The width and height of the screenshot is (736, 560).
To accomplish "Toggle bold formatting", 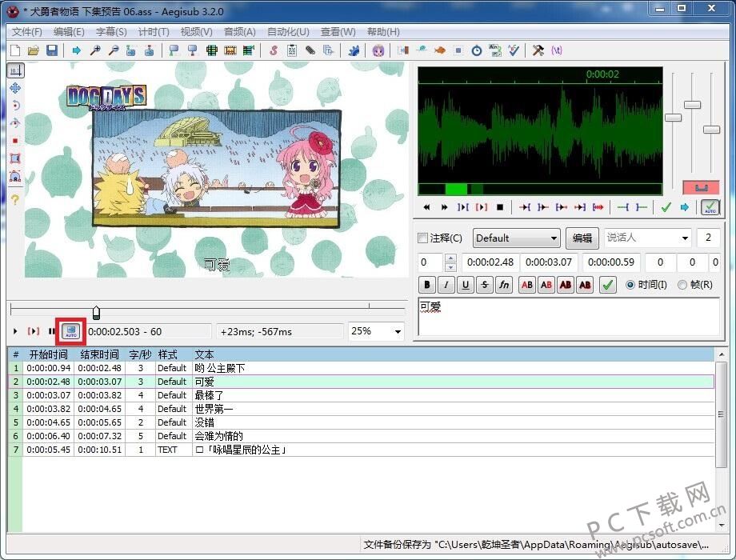I will (x=426, y=285).
